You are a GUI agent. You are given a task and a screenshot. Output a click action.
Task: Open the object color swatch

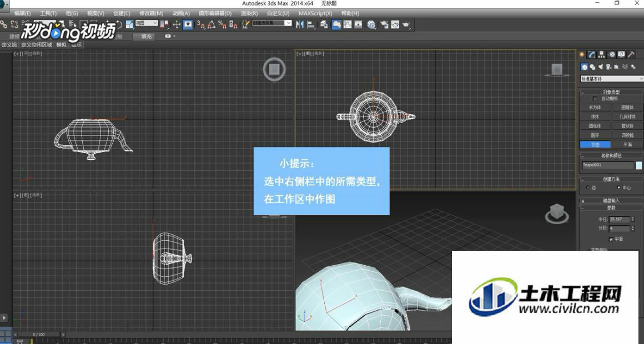click(x=638, y=165)
